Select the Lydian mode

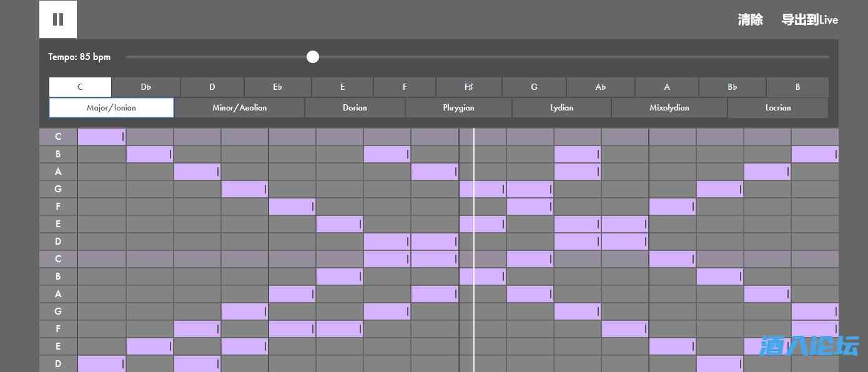(x=561, y=107)
